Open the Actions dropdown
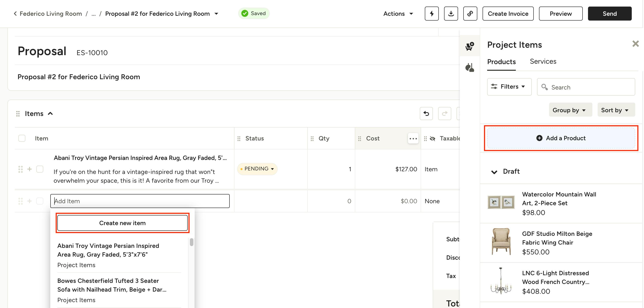 (398, 14)
